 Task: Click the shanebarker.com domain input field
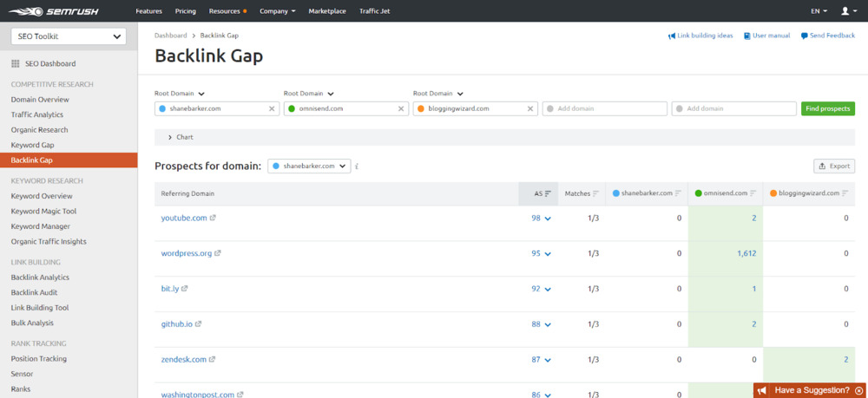click(x=217, y=109)
